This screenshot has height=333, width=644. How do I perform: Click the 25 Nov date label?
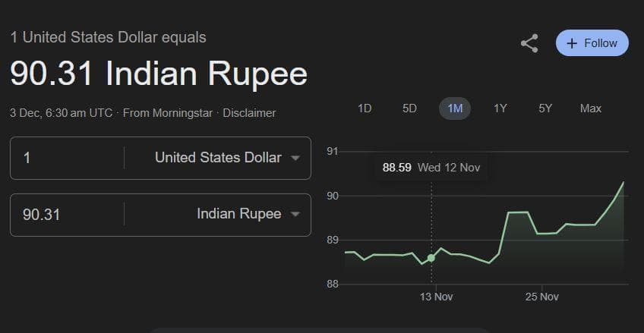point(542,297)
